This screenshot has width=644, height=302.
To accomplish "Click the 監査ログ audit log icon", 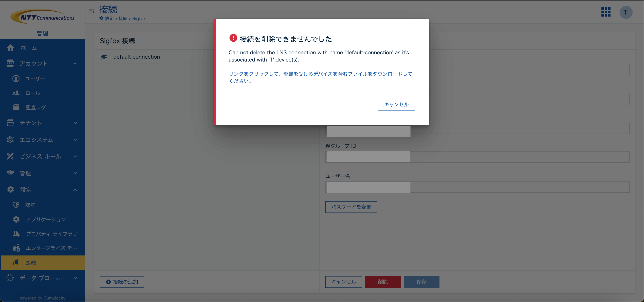I will point(16,107).
